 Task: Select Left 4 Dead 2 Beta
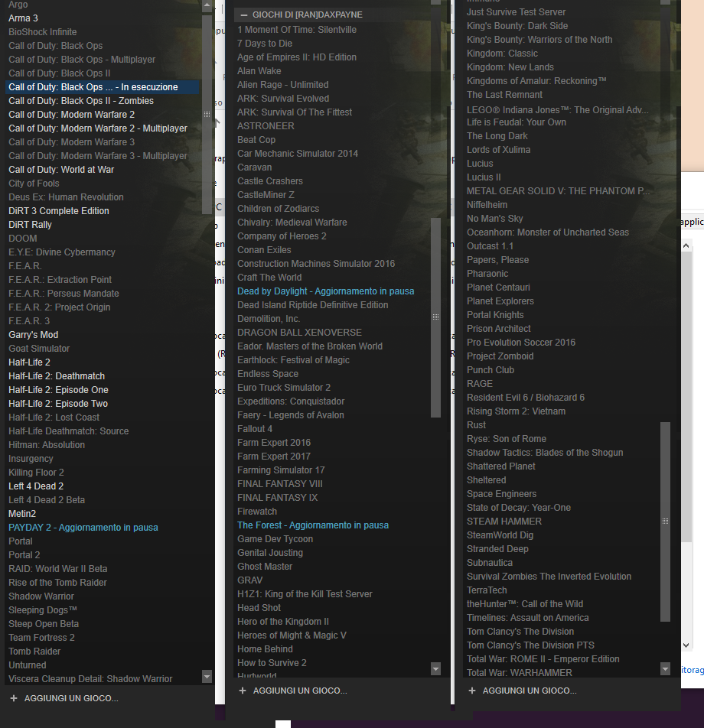(x=47, y=500)
